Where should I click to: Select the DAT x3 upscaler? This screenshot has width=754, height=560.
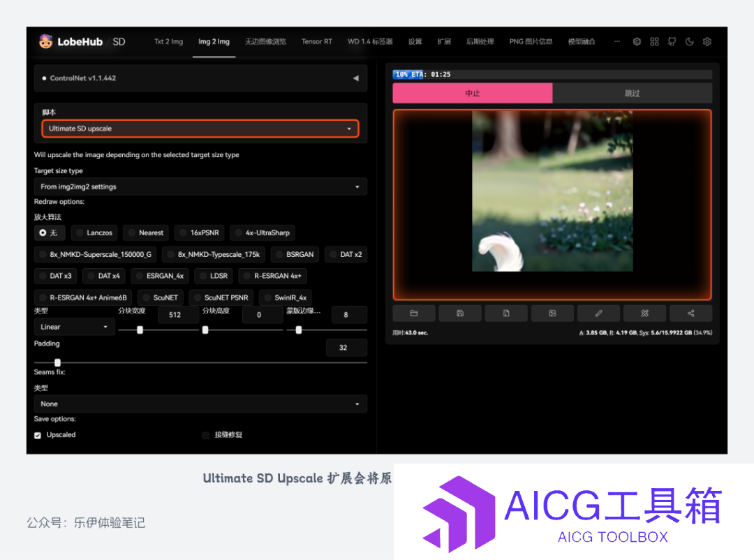(55, 276)
